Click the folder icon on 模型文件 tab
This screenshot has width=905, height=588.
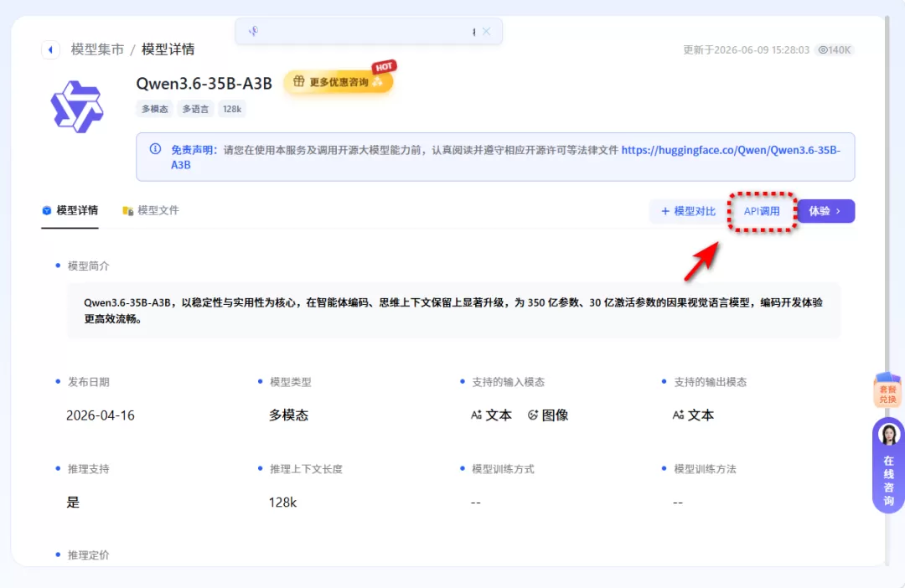127,211
